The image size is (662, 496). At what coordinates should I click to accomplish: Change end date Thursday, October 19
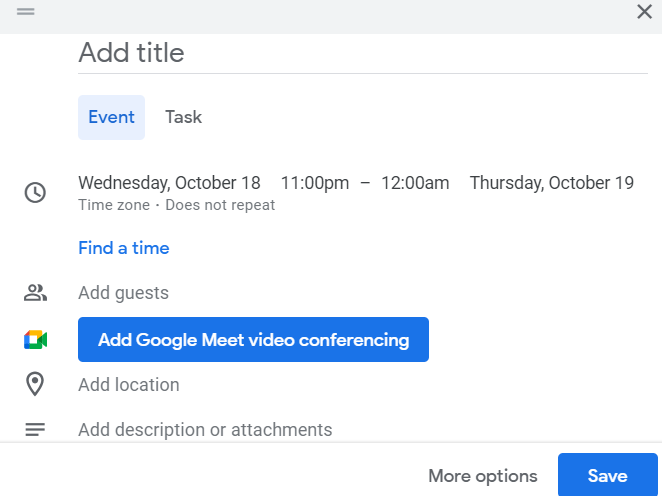pyautogui.click(x=552, y=183)
